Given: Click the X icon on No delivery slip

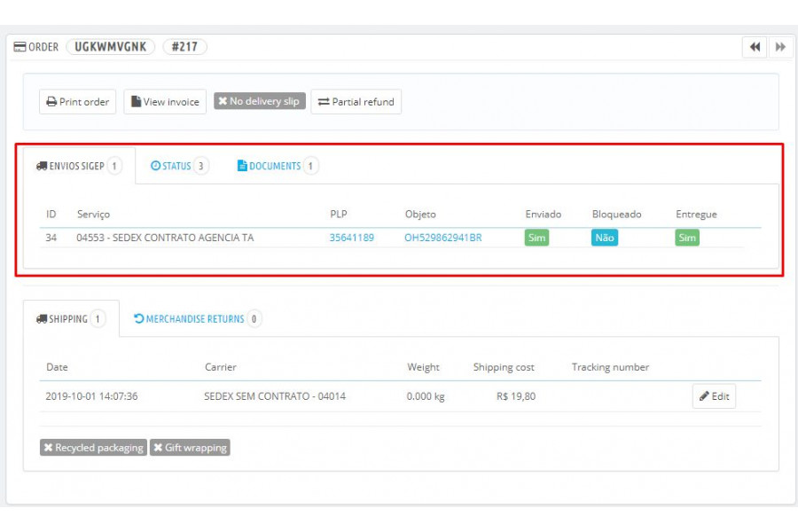Looking at the screenshot, I should 223,101.
